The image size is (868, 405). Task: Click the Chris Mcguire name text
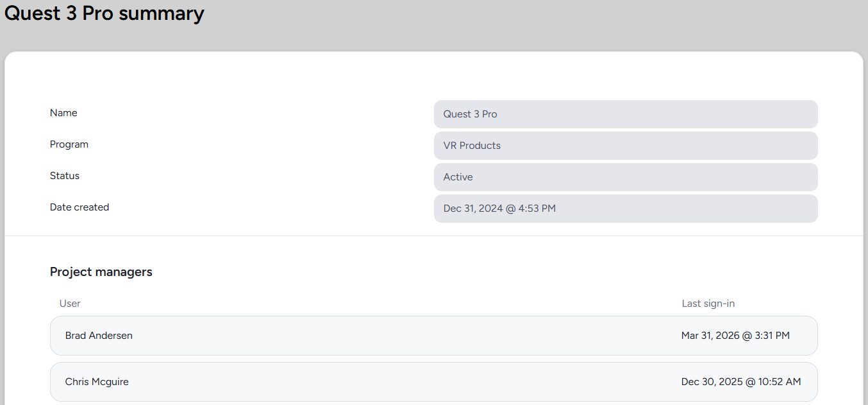[97, 382]
